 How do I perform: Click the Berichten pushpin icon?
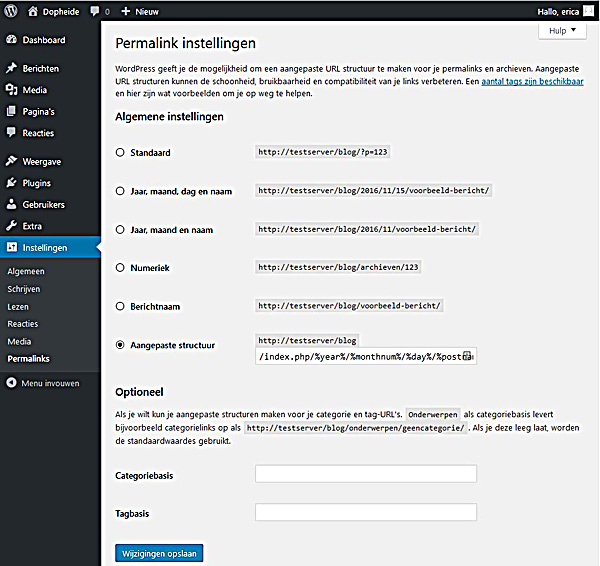[x=11, y=68]
